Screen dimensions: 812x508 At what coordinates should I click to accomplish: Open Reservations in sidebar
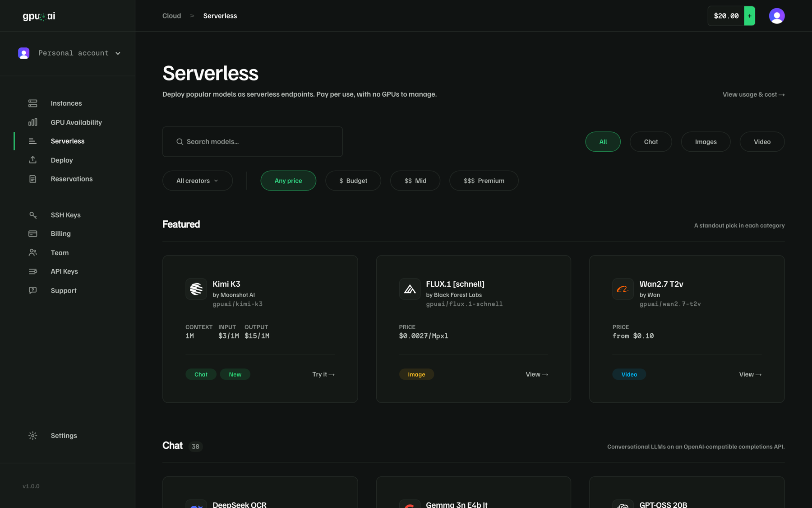pyautogui.click(x=72, y=179)
